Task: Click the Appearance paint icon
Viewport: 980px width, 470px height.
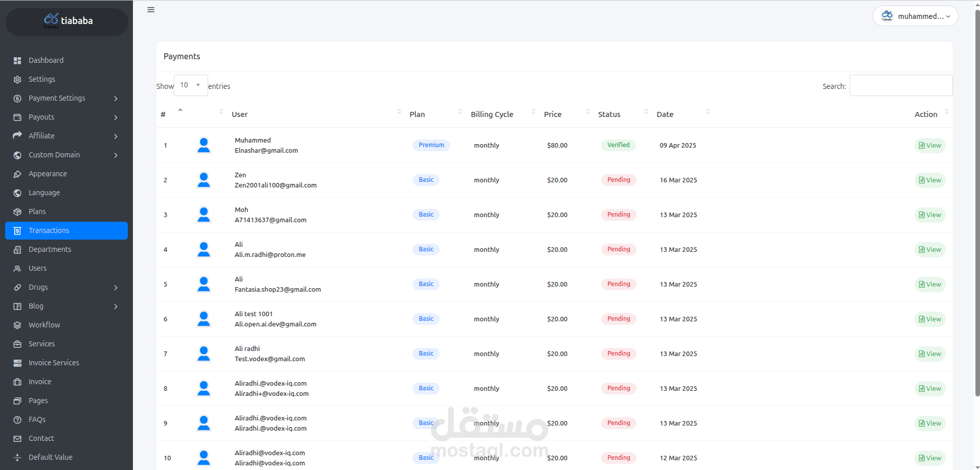Action: 17,174
